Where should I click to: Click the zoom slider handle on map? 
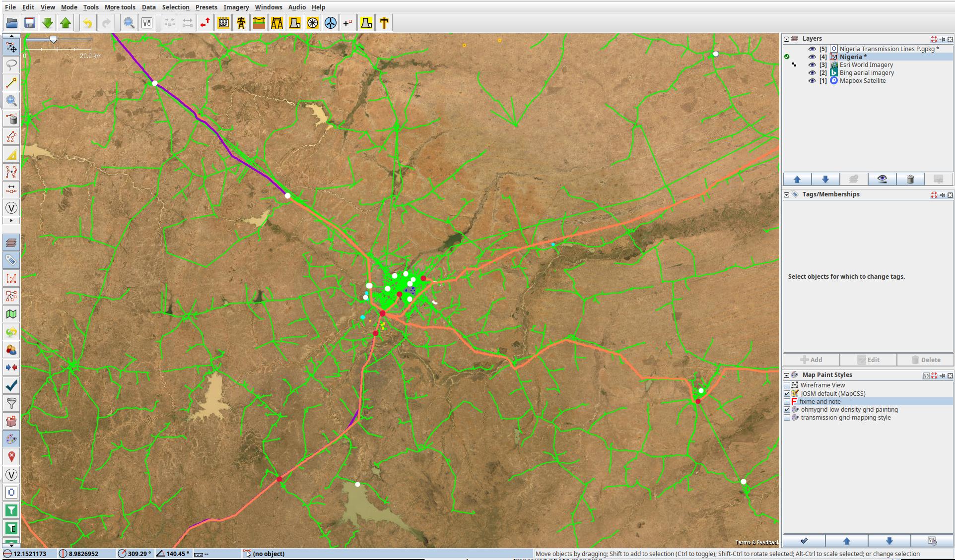(53, 39)
